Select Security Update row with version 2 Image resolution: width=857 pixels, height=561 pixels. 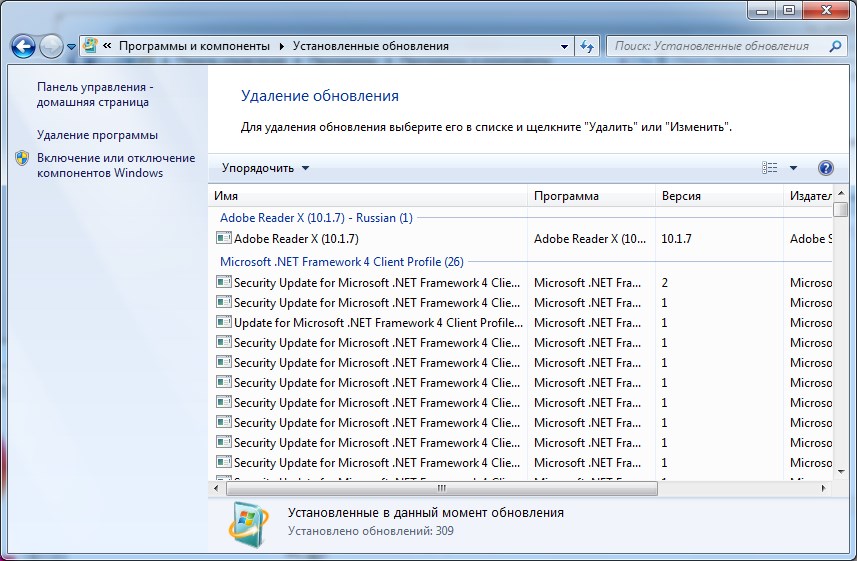520,283
